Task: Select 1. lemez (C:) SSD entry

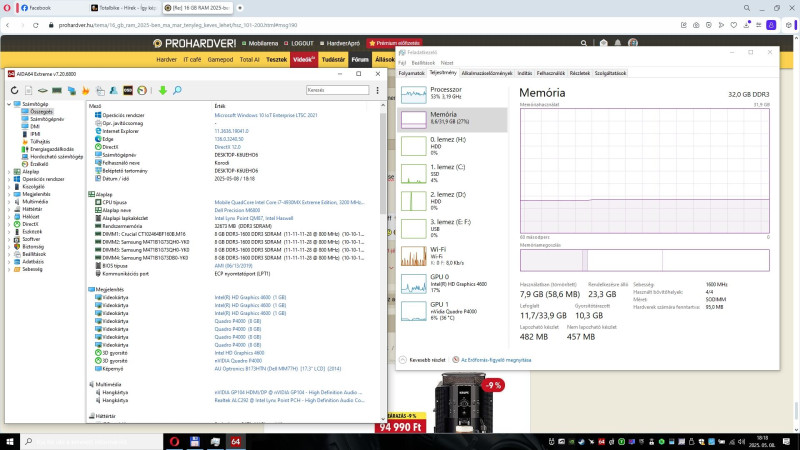Action: tap(452, 173)
